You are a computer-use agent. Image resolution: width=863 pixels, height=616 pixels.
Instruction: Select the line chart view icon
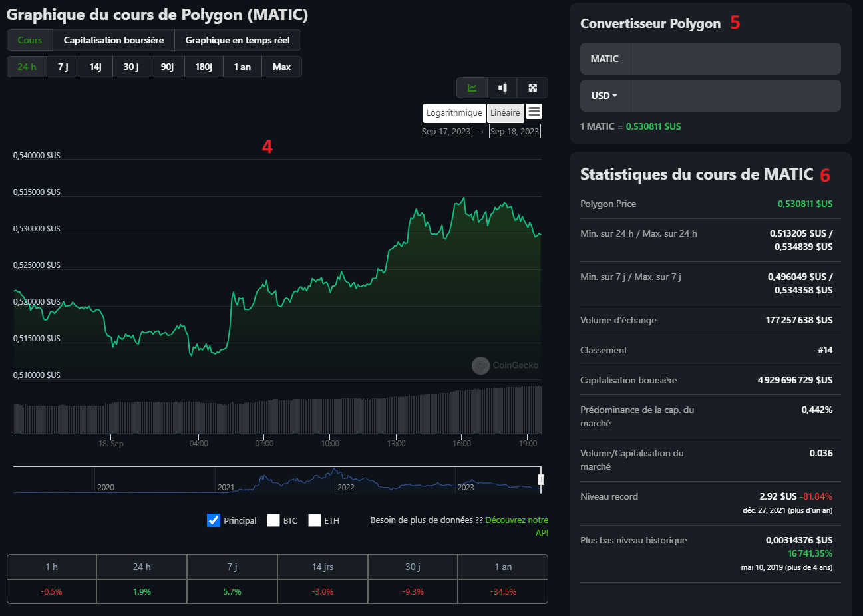[472, 88]
